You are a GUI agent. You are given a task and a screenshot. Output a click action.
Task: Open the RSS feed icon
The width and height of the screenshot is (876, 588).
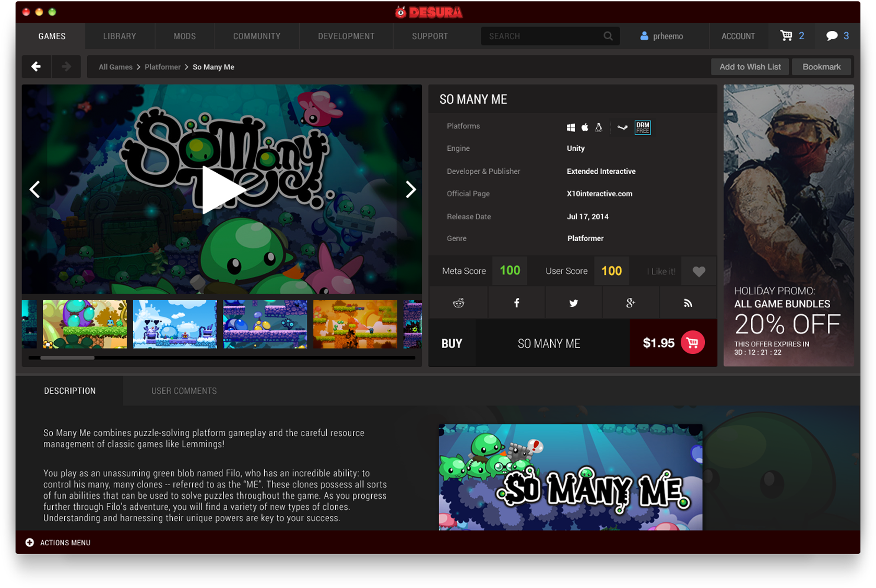pyautogui.click(x=688, y=303)
